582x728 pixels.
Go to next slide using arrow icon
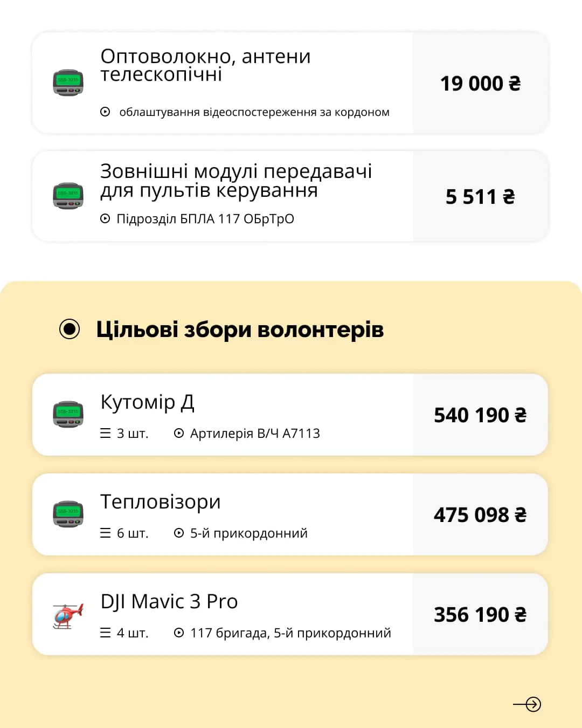[x=527, y=704]
